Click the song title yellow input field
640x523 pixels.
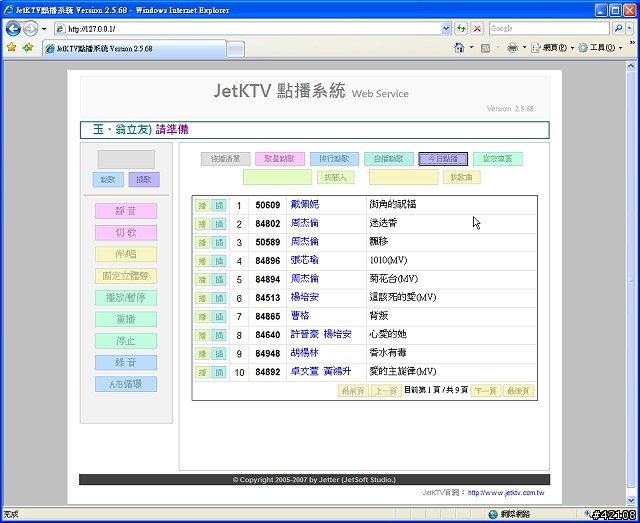click(404, 177)
